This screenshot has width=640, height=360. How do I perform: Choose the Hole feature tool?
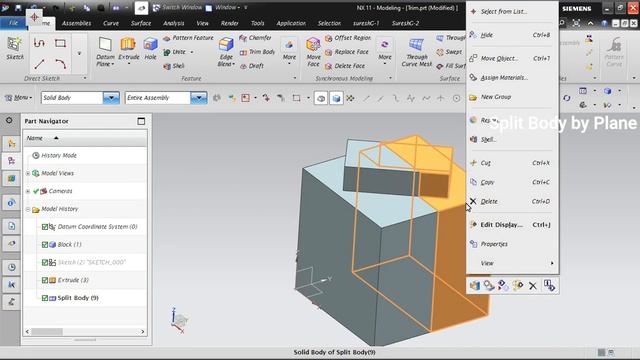click(x=150, y=49)
